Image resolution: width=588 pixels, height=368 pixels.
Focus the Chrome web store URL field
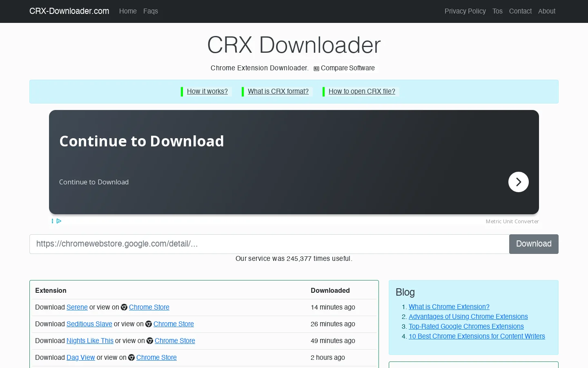(269, 244)
